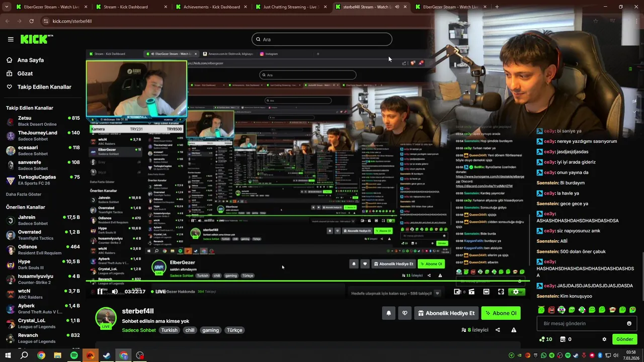The height and width of the screenshot is (362, 644).
Task: Open Windows Start menu
Action: coord(8,355)
